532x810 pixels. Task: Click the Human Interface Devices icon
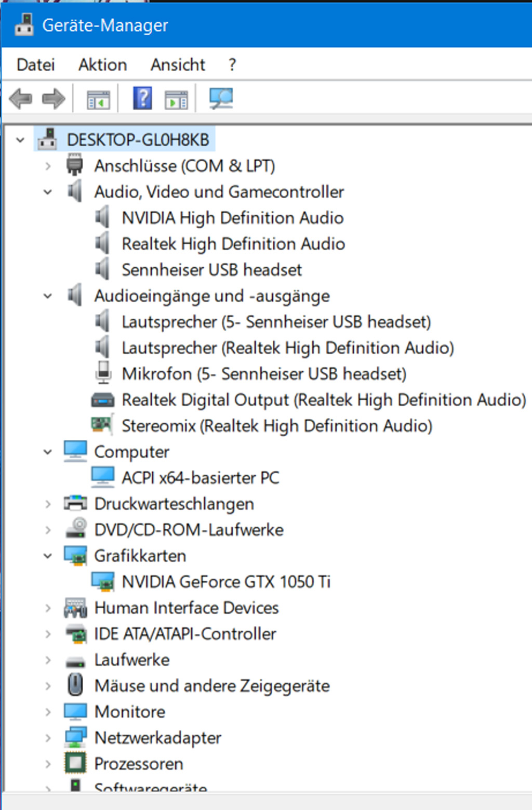[75, 607]
